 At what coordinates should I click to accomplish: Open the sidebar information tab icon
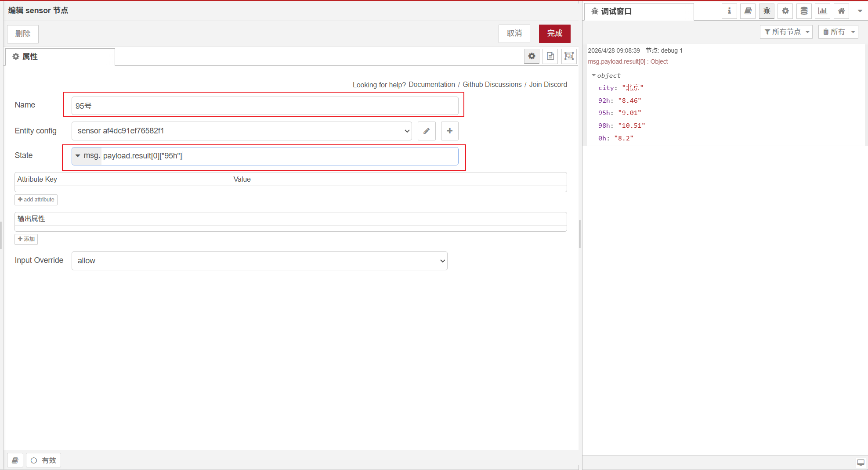pyautogui.click(x=729, y=11)
